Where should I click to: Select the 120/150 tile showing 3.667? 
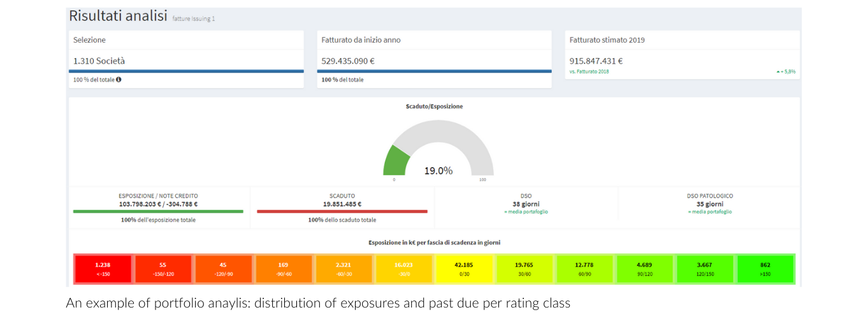coord(705,269)
